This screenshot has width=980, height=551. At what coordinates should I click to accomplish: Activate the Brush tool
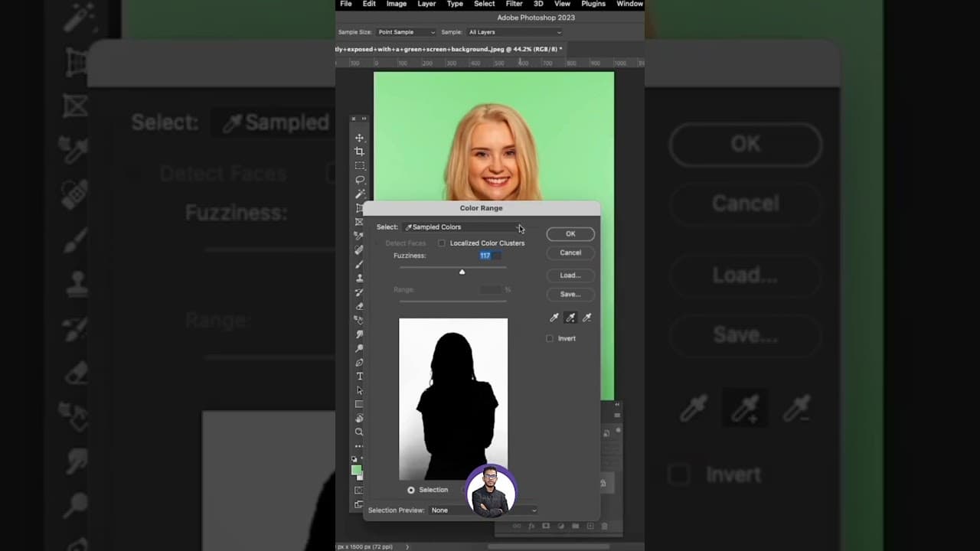[x=359, y=264]
